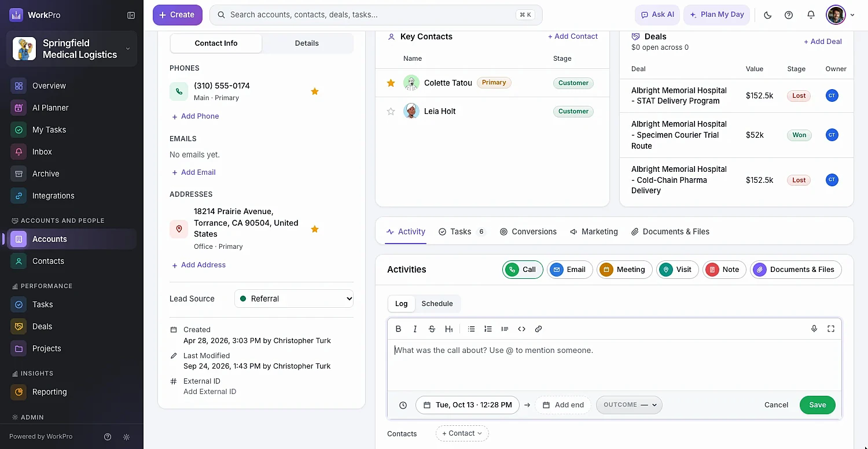Open the Outcome dropdown
The width and height of the screenshot is (868, 449).
pyautogui.click(x=629, y=405)
